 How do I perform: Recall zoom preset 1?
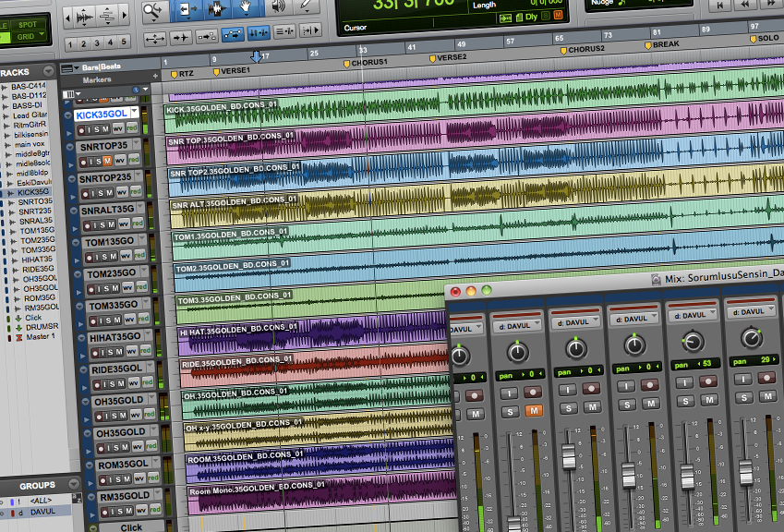[70, 45]
